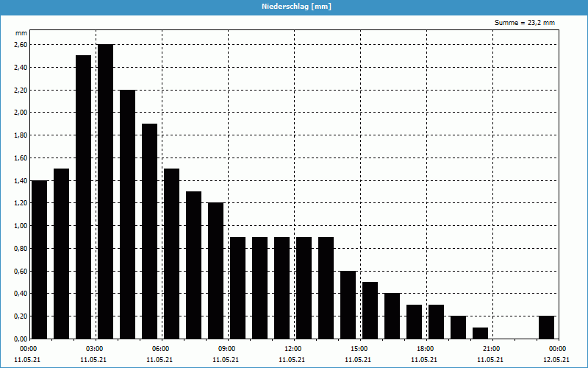Click the chart title Niederschlag [mm]
This screenshot has width=588, height=368.
[296, 7]
